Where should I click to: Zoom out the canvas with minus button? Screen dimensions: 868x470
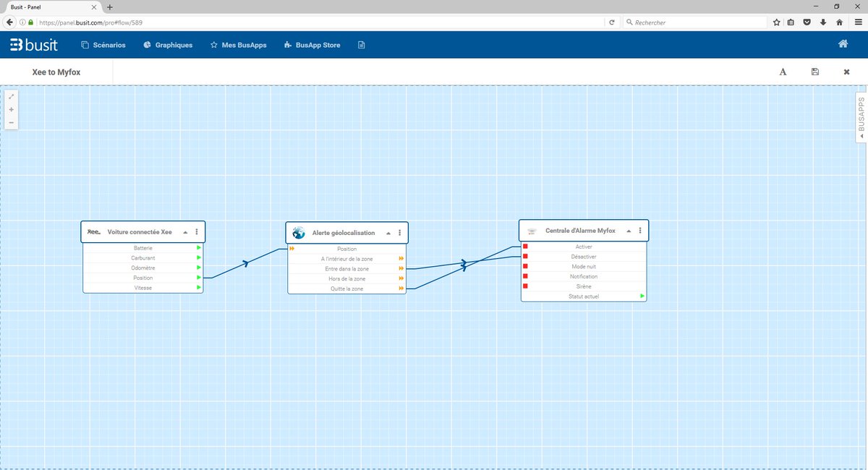12,122
